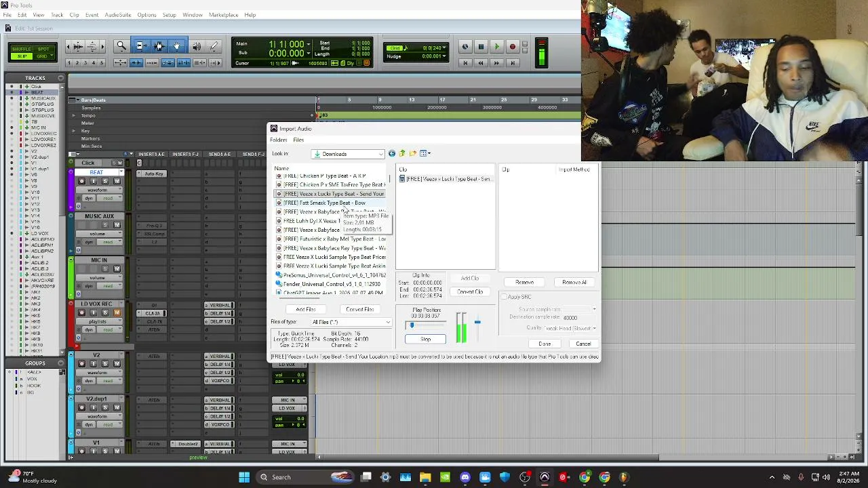
Task: Go back in Import Audio browser
Action: pos(392,154)
